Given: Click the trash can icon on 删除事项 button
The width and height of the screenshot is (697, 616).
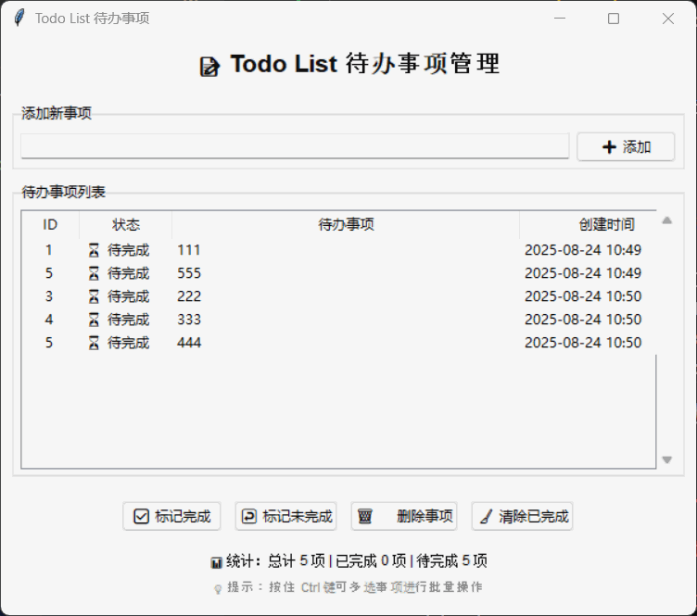Looking at the screenshot, I should 365,516.
